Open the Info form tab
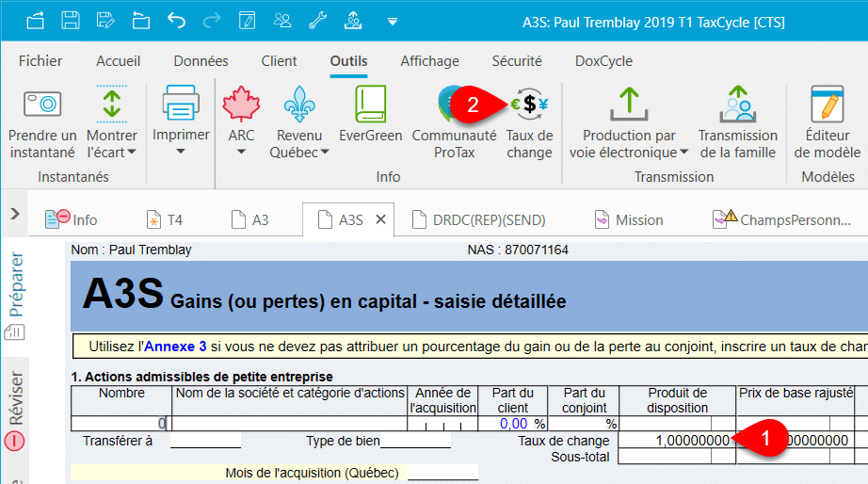Image resolution: width=868 pixels, height=484 pixels. [x=71, y=219]
